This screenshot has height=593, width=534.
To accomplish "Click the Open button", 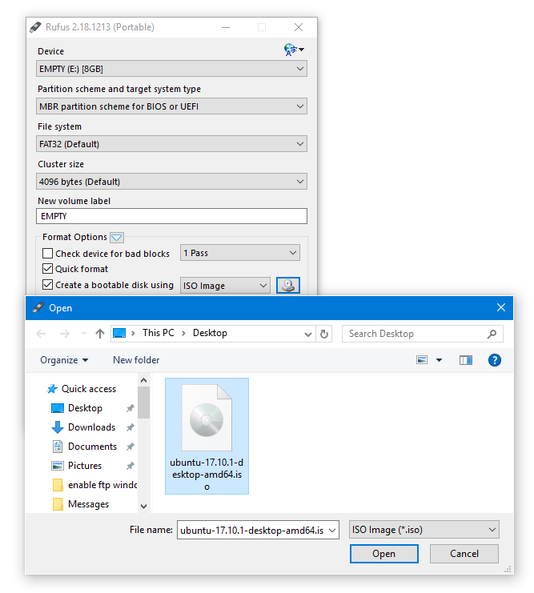I will (384, 554).
